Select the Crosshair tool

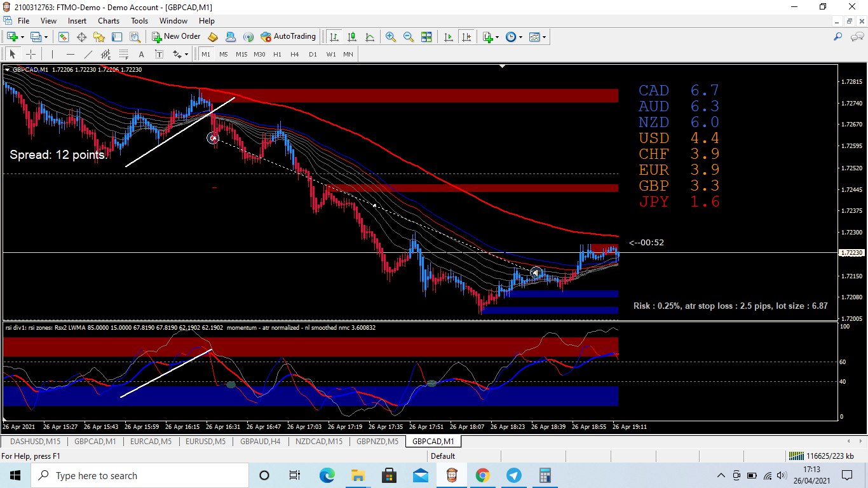coord(30,55)
